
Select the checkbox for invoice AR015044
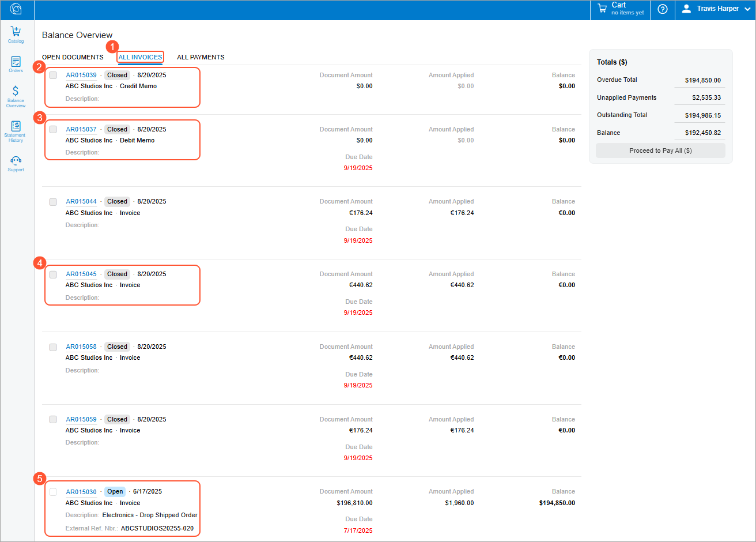53,202
